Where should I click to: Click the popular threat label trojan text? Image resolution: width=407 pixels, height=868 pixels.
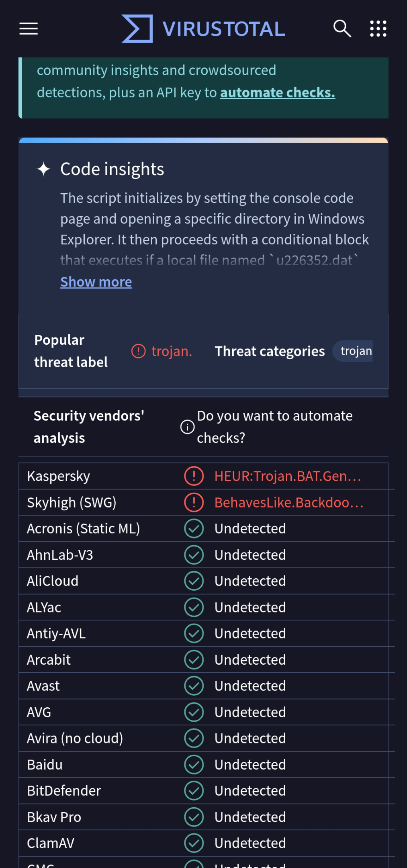pyautogui.click(x=172, y=351)
